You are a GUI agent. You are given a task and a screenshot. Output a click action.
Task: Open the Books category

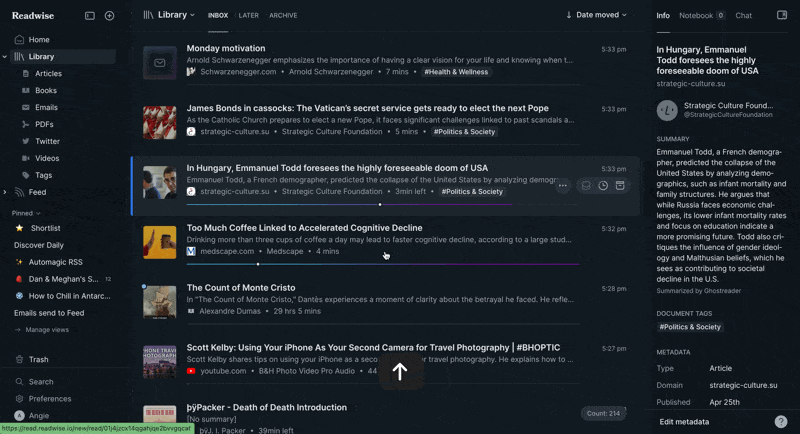[45, 90]
